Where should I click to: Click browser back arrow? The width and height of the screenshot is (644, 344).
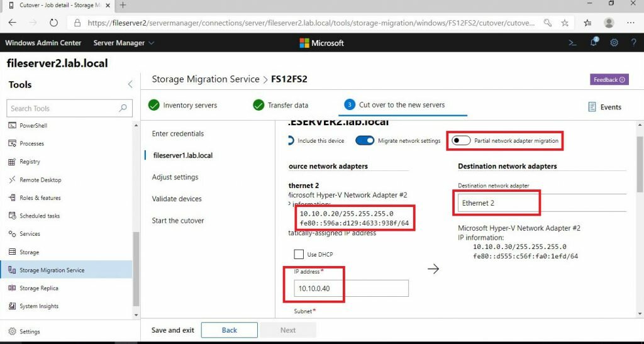click(x=13, y=23)
